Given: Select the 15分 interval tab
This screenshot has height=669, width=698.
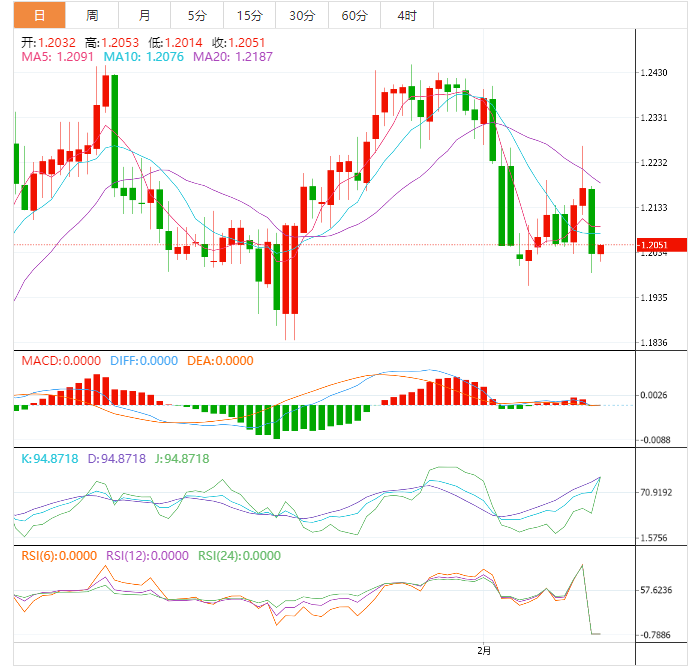Looking at the screenshot, I should click(249, 15).
